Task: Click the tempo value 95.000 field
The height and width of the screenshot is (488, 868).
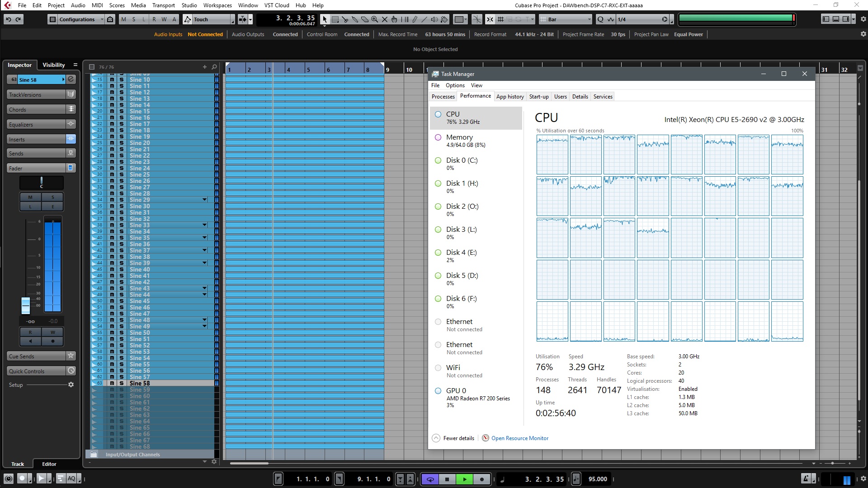Action: pos(598,479)
